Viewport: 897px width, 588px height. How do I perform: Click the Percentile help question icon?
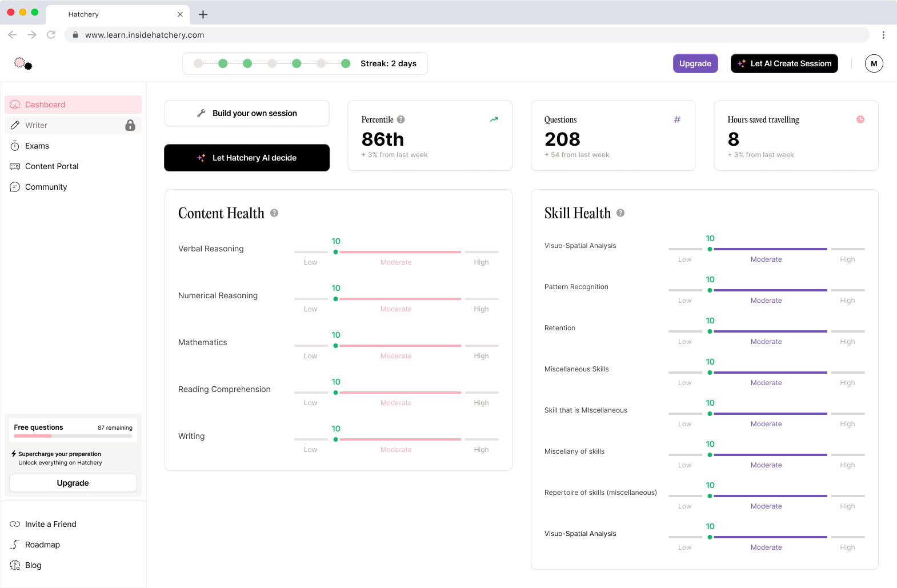[401, 119]
